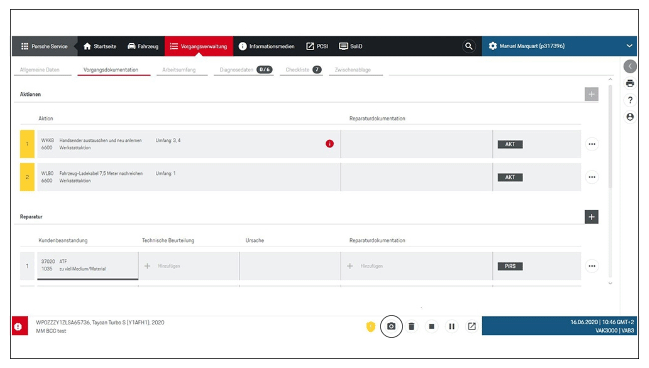Add a new Reparatur entry
The height and width of the screenshot is (368, 649).
(591, 217)
